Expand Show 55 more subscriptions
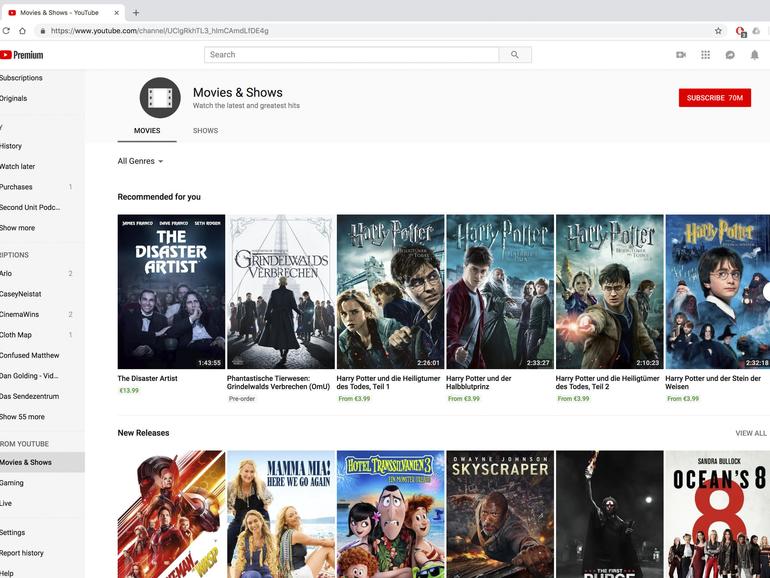 23,417
